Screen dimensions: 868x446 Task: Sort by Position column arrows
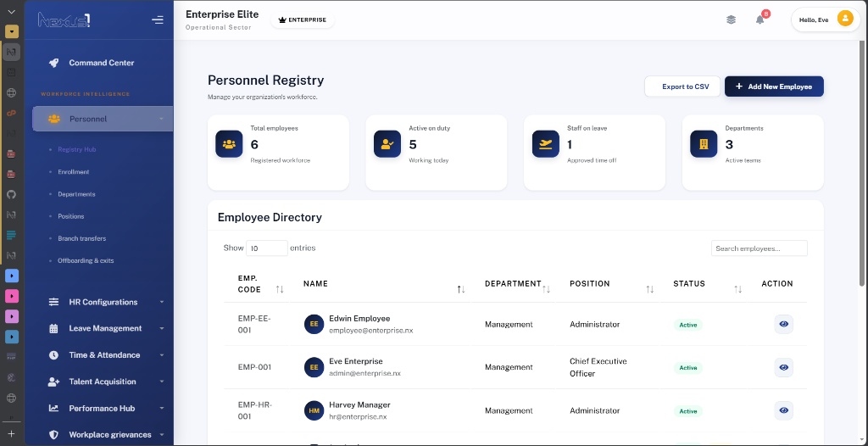[650, 289]
